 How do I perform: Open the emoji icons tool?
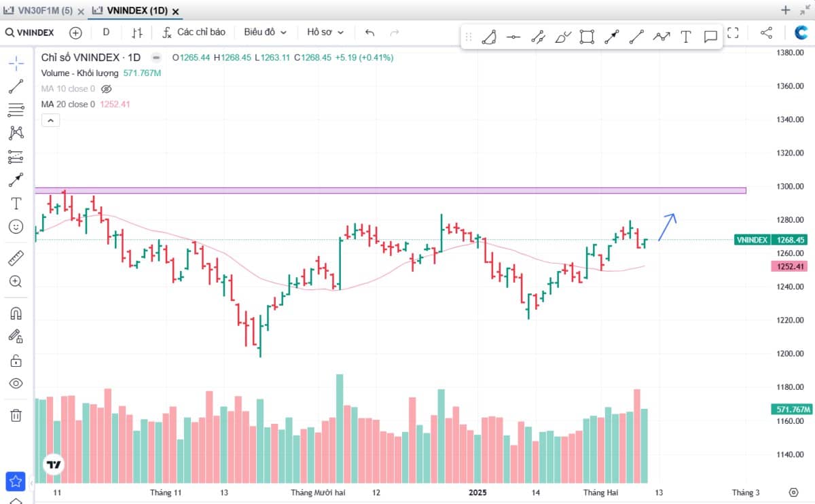point(16,227)
